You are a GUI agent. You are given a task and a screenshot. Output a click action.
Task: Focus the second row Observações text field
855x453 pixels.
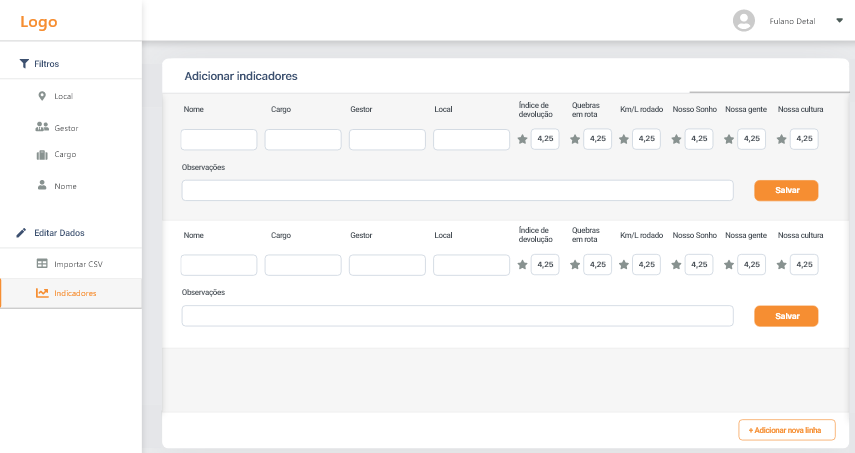pyautogui.click(x=457, y=316)
